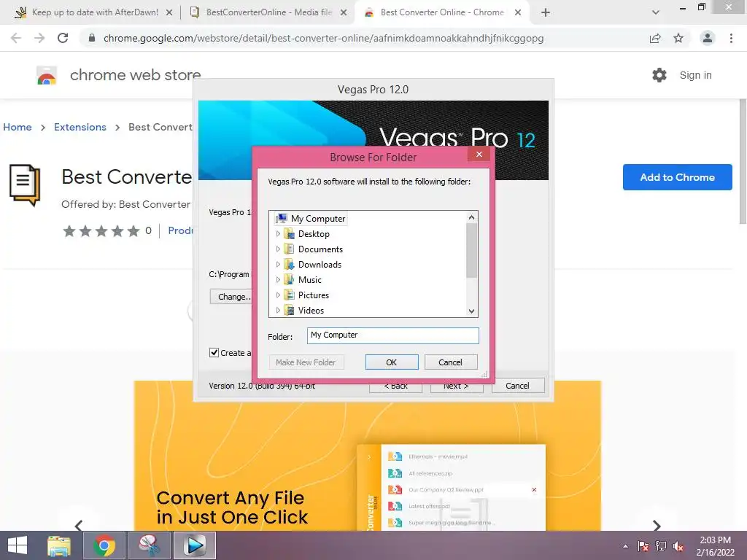Click the star rating of the extension
Screen dimensions: 747x560
pos(101,231)
